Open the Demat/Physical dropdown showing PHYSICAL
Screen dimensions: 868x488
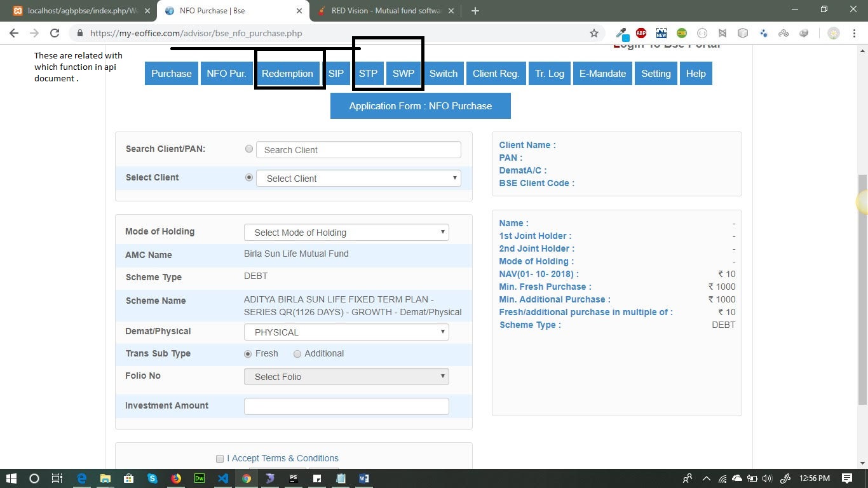coord(346,332)
